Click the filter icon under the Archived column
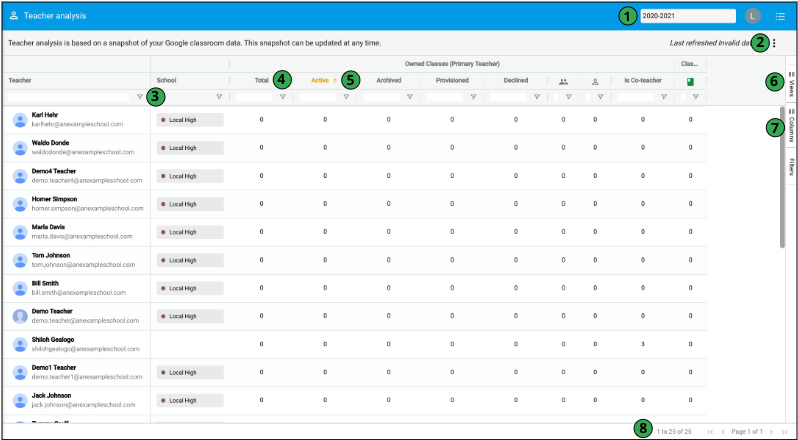Screen dimensions: 798x440 (410, 97)
